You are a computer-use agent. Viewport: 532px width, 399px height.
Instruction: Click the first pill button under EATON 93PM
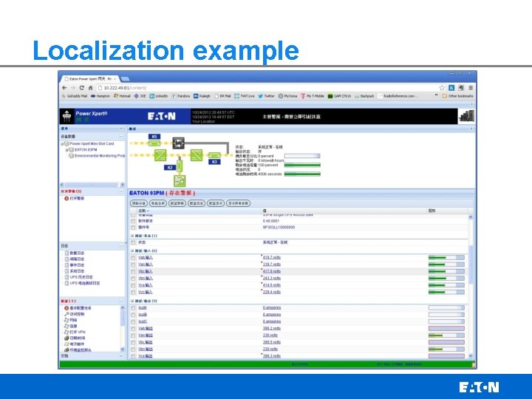tap(139, 203)
